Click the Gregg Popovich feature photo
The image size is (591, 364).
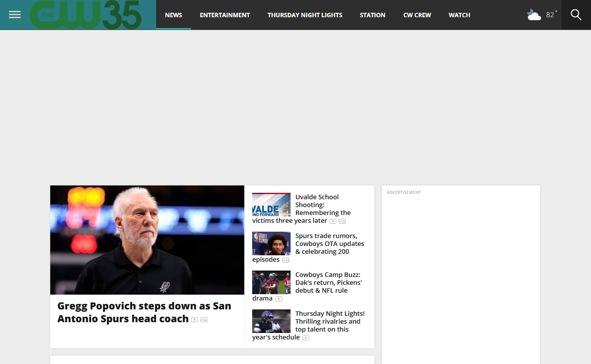pyautogui.click(x=147, y=240)
